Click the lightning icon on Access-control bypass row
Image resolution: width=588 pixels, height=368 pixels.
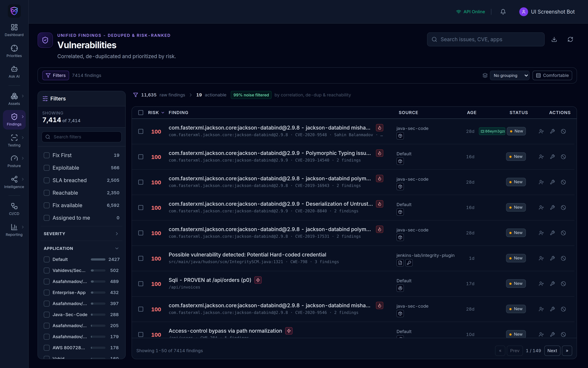tap(289, 331)
